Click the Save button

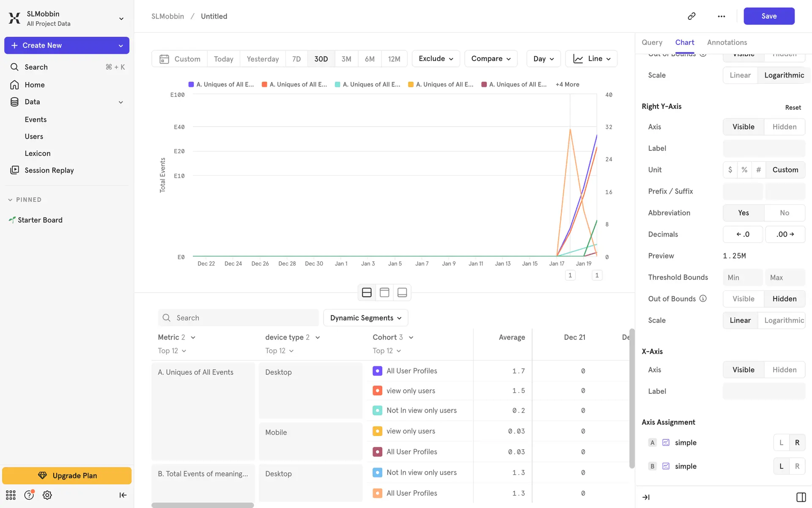pos(768,16)
